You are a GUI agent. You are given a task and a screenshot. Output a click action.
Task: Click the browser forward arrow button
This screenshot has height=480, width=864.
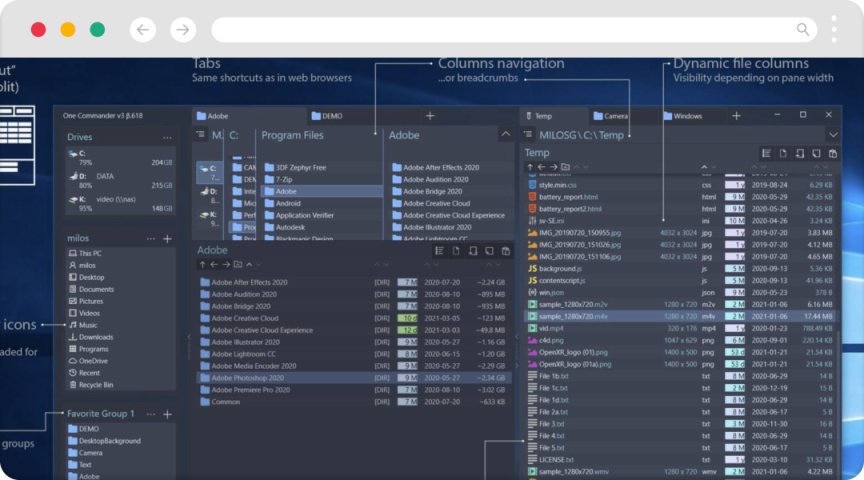point(183,30)
